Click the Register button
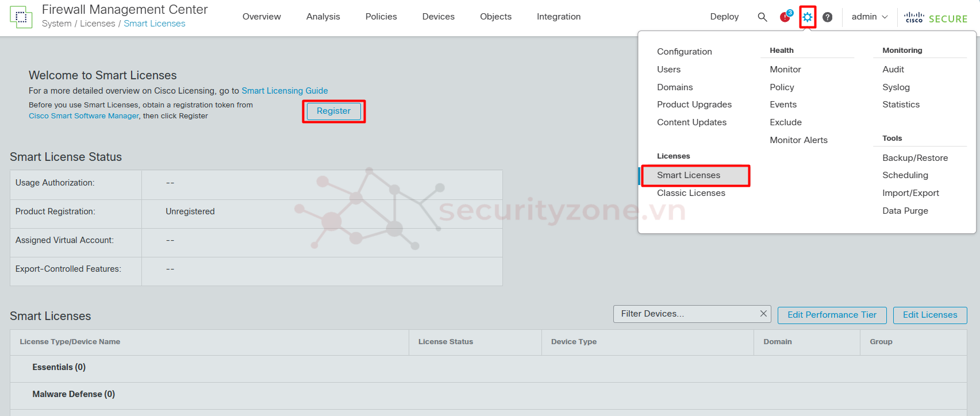980x416 pixels. [333, 111]
